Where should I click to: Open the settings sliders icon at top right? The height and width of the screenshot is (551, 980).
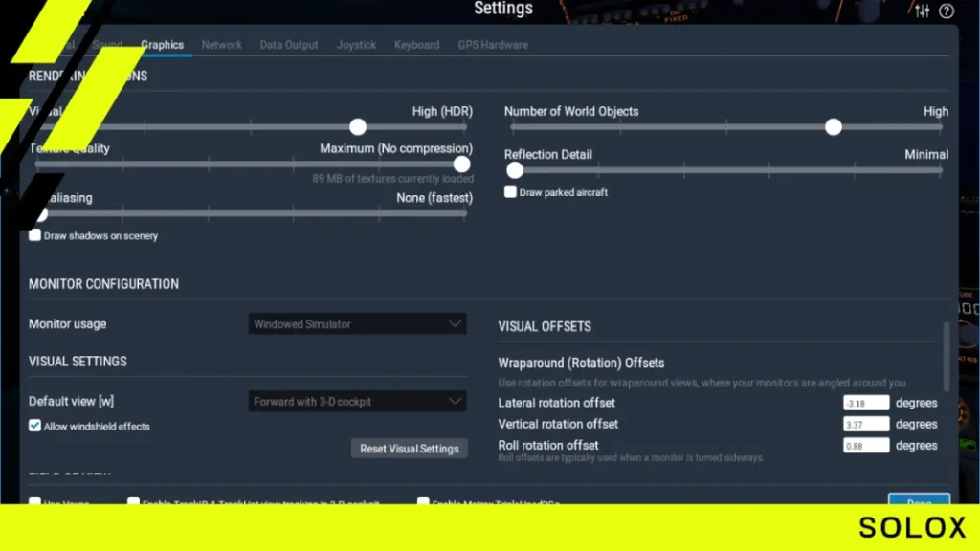(922, 11)
